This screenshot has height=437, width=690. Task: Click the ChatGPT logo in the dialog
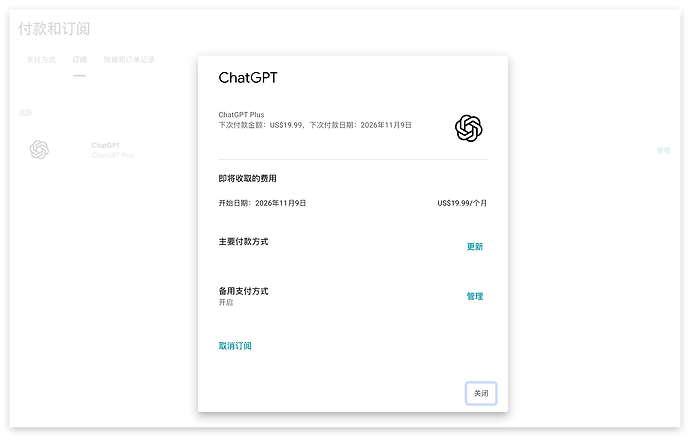[x=468, y=129]
